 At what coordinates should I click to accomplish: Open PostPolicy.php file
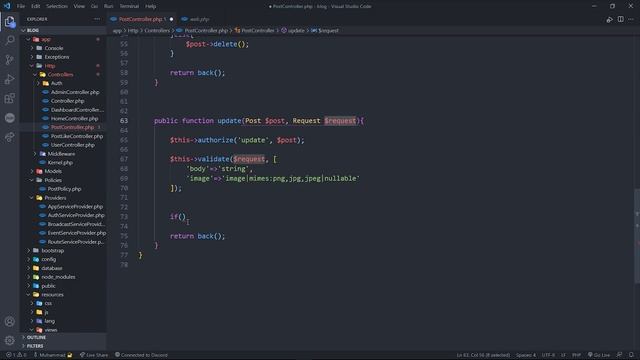point(63,189)
